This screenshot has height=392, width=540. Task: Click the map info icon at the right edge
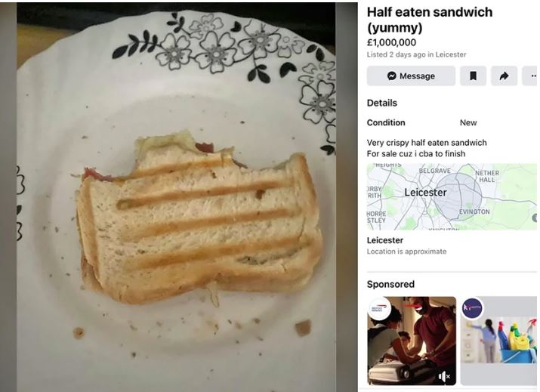tap(535, 218)
